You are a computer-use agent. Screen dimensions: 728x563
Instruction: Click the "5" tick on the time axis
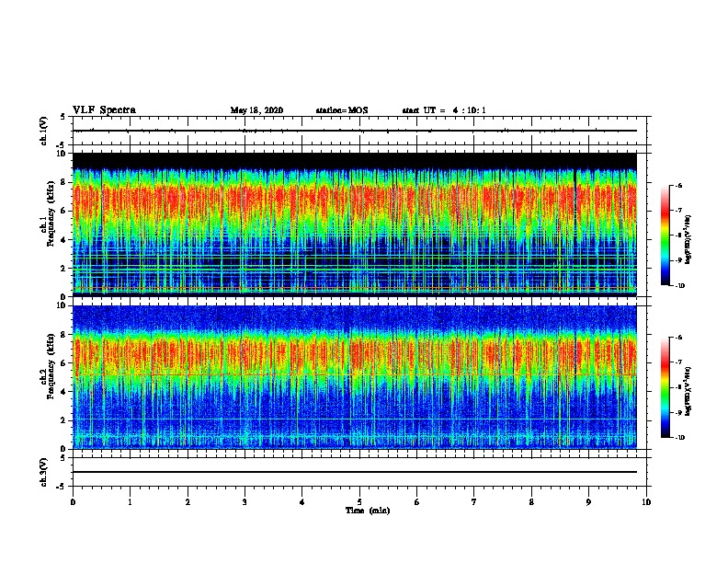pyautogui.click(x=359, y=502)
